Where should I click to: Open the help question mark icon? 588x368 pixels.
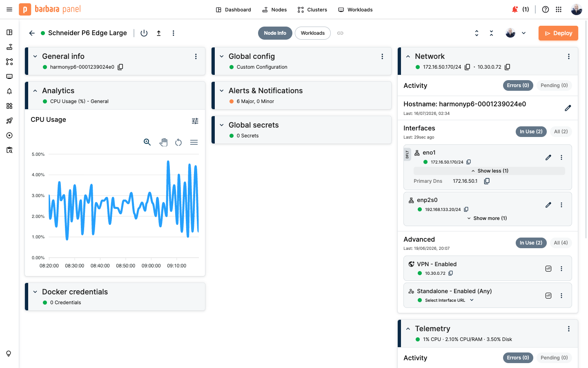tap(546, 9)
